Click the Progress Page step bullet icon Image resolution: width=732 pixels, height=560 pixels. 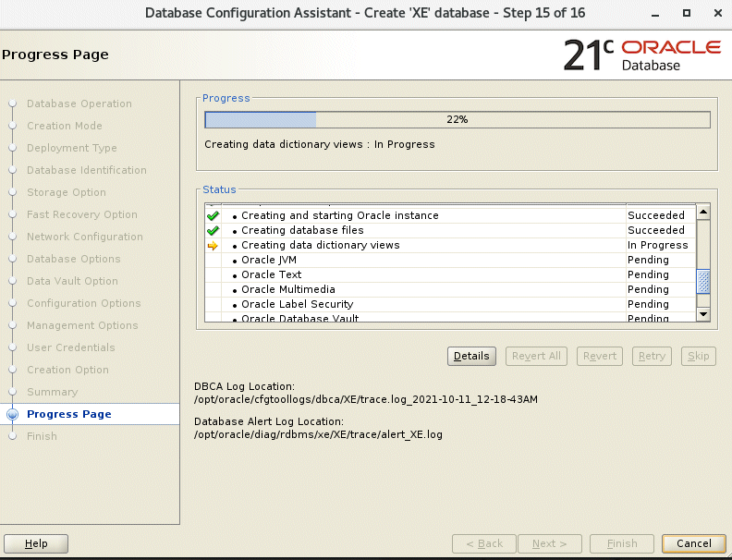click(x=13, y=414)
